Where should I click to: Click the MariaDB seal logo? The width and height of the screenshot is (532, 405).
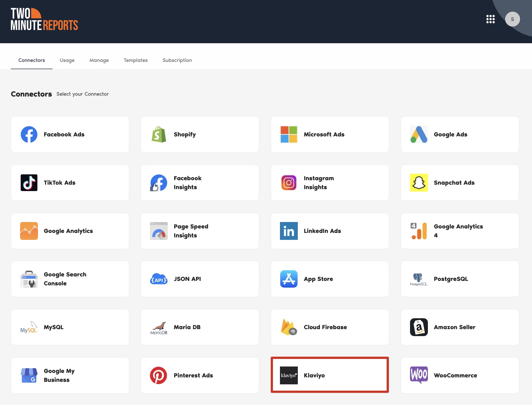tap(159, 328)
